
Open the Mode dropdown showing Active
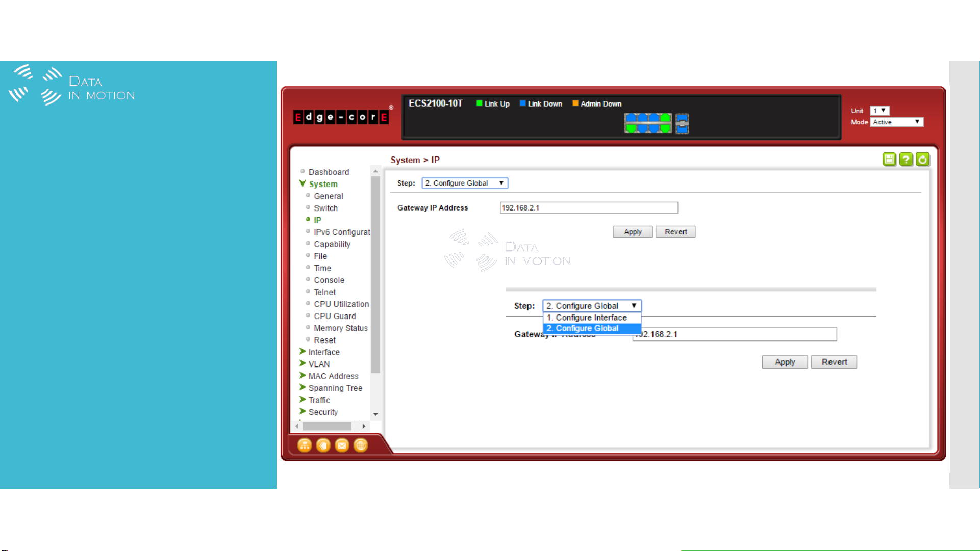tap(896, 122)
